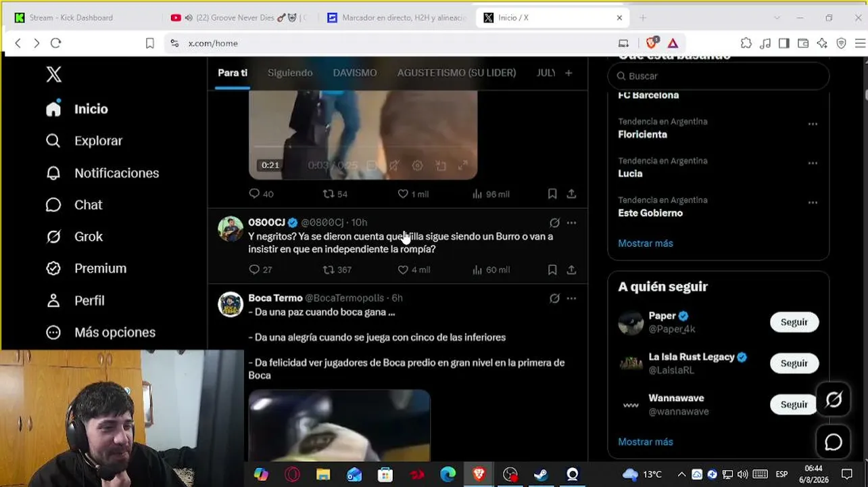Viewport: 868px width, 487px height.
Task: Ask Grok about the Boca Termo post
Action: click(554, 298)
